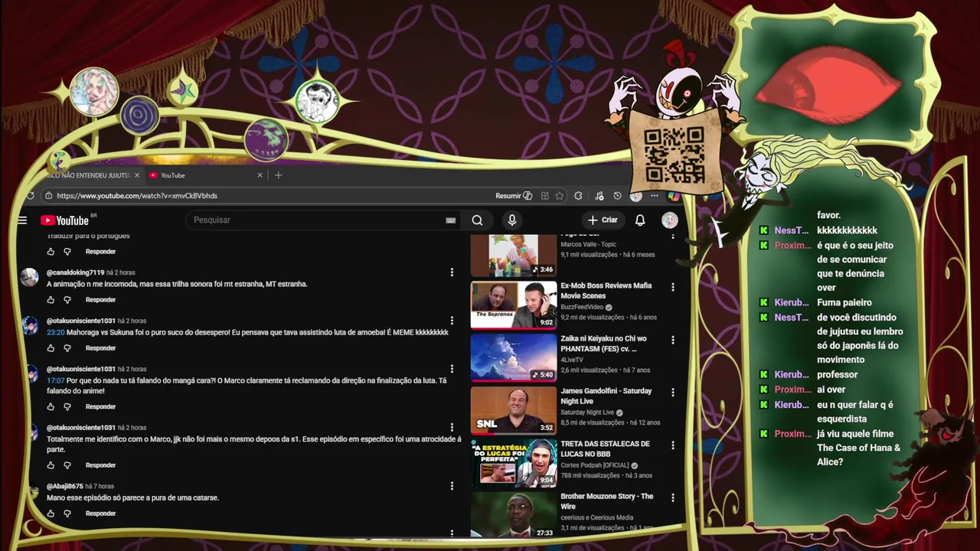Reply to the Mahoraga vs Sukuna comment
This screenshot has height=551, width=980.
[x=100, y=348]
